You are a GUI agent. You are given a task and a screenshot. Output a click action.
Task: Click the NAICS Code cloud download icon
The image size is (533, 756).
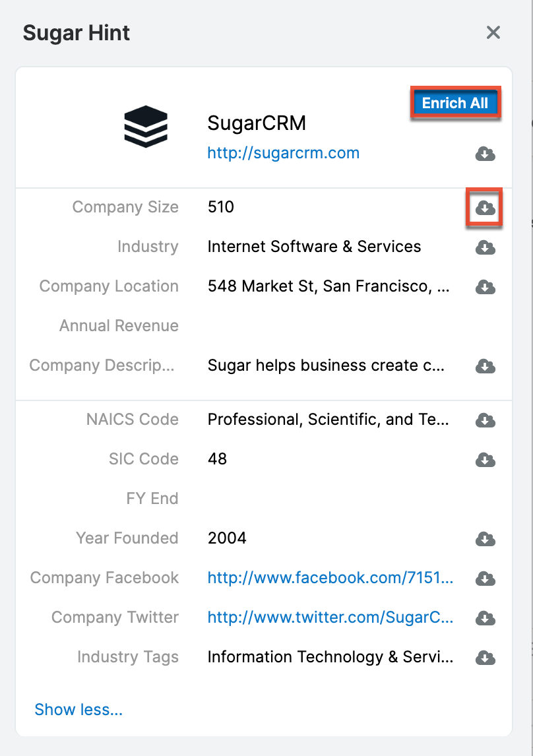tap(484, 420)
